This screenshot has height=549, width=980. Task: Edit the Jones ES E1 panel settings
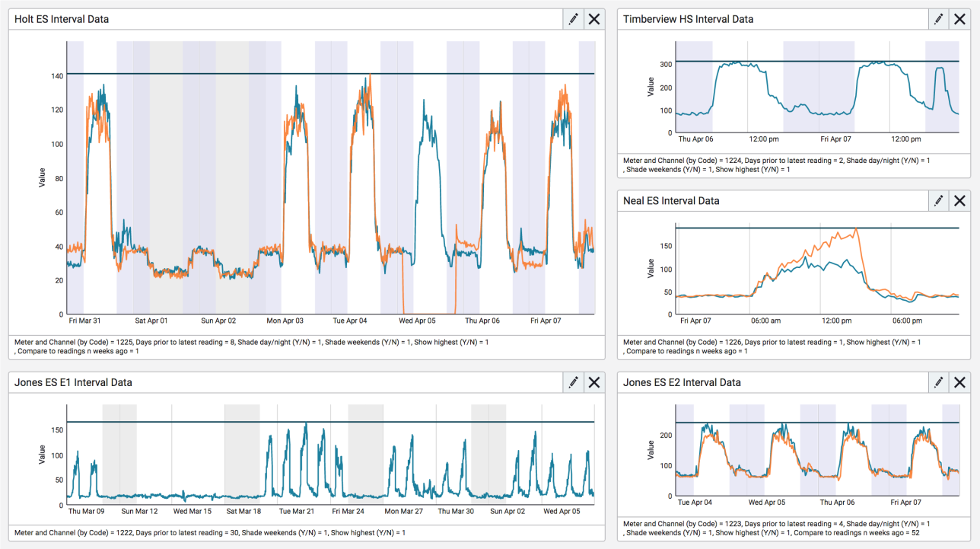click(x=573, y=382)
